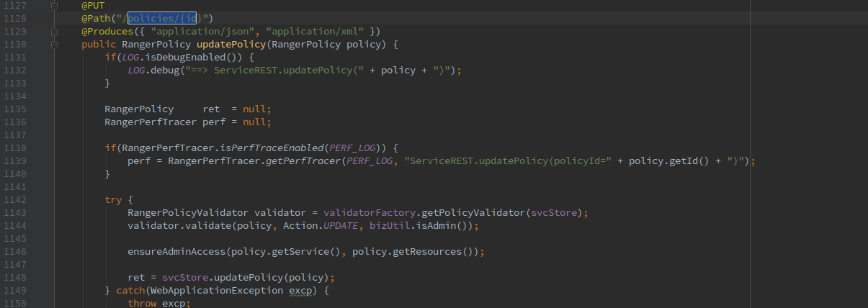Click the debug method call
Image resolution: width=868 pixels, height=308 pixels.
166,71
